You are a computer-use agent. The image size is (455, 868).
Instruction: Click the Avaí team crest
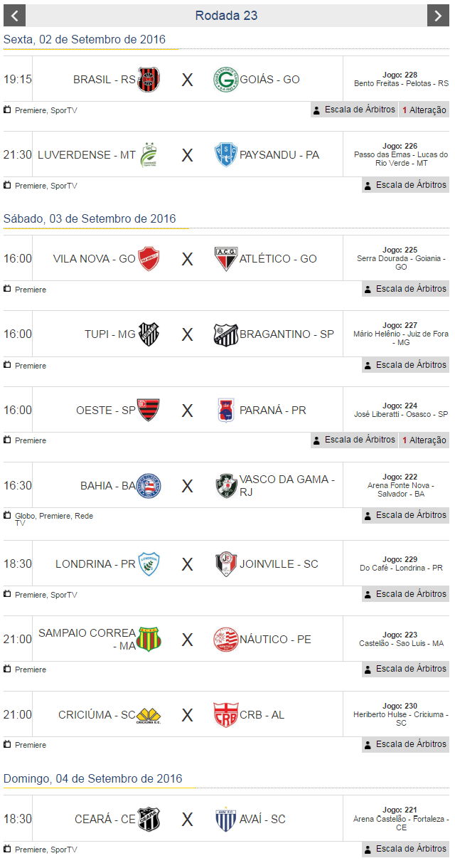pos(226,820)
